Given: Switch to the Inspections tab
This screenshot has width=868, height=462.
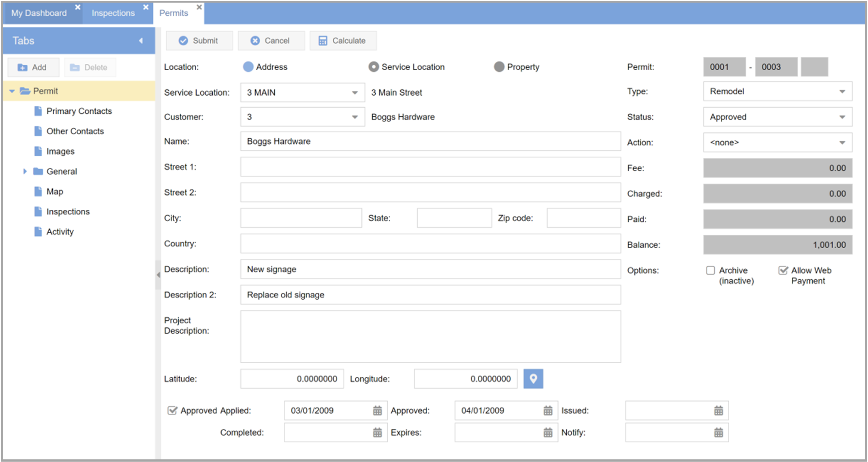Looking at the screenshot, I should pos(113,13).
